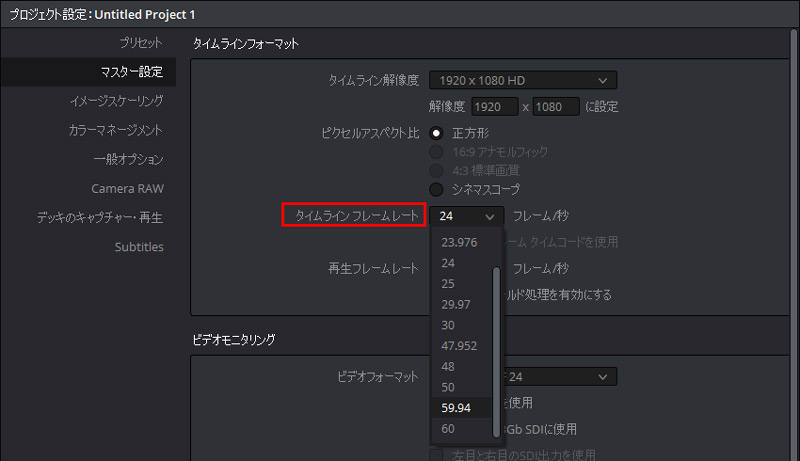This screenshot has width=800, height=461.
Task: Select the 4:3 標準画質 radio button
Action: click(436, 170)
